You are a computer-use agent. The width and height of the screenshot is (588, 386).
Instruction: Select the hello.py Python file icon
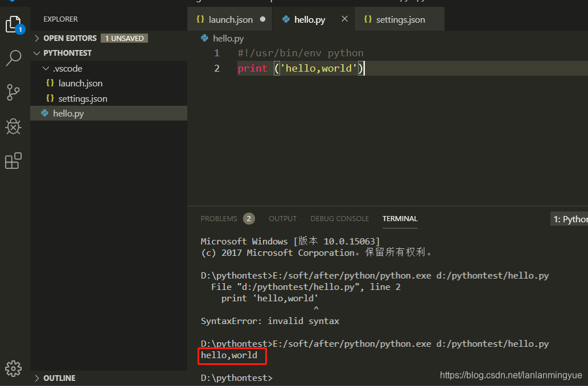(44, 113)
